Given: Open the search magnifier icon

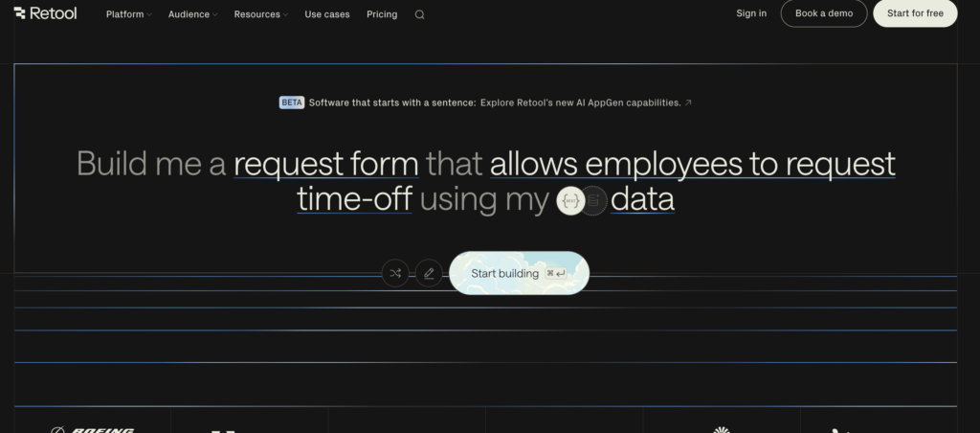Looking at the screenshot, I should click(x=419, y=14).
